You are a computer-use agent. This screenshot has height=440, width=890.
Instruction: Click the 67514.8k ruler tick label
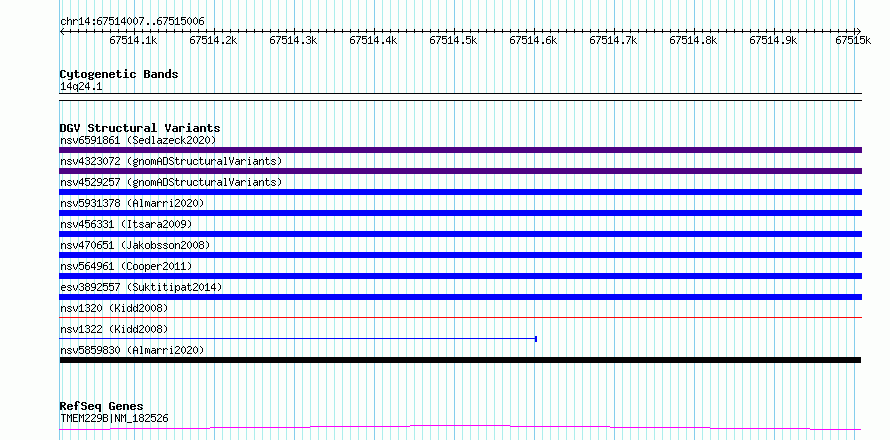point(694,40)
